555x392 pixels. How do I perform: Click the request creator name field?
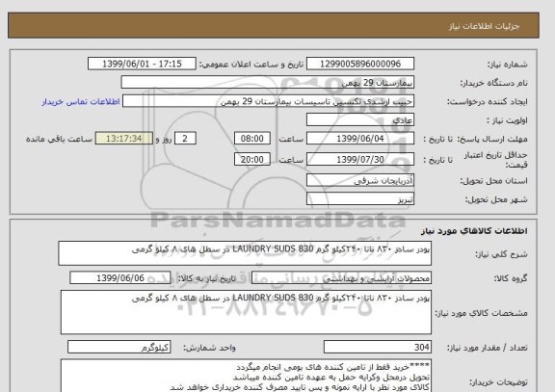[268, 101]
